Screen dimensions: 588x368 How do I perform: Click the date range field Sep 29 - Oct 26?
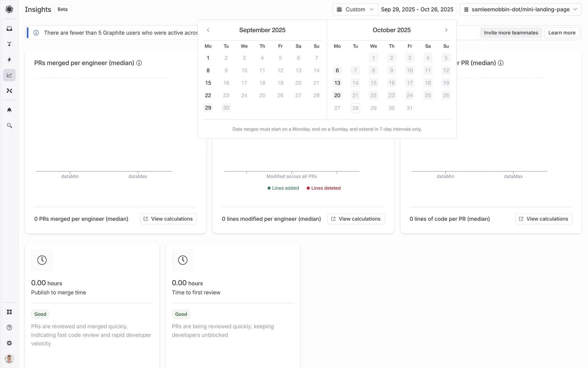(x=417, y=9)
